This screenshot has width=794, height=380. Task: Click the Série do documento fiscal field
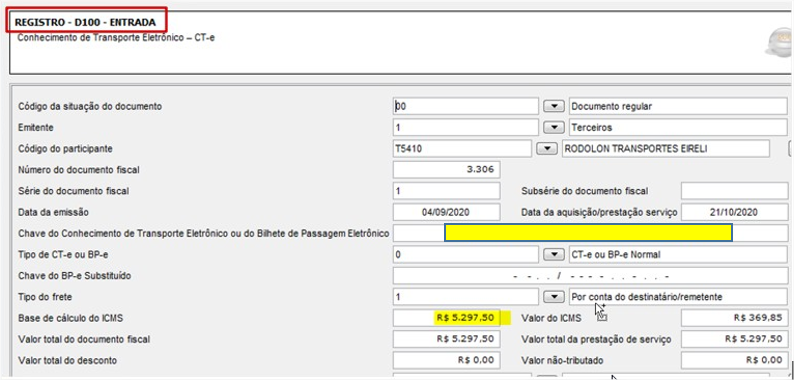coord(447,192)
